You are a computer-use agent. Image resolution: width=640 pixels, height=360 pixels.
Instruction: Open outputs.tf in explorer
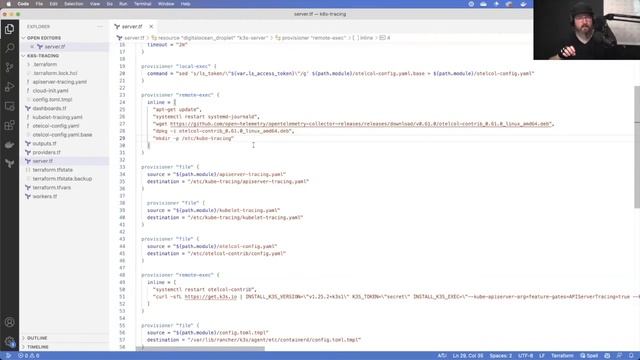click(44, 144)
